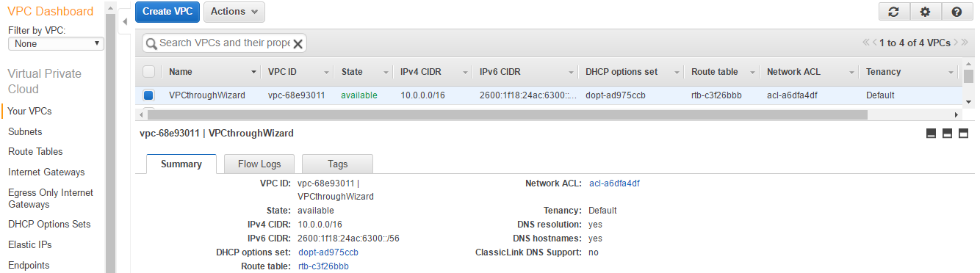The image size is (980, 273).
Task: Clear the VPC search box with X
Action: (298, 43)
